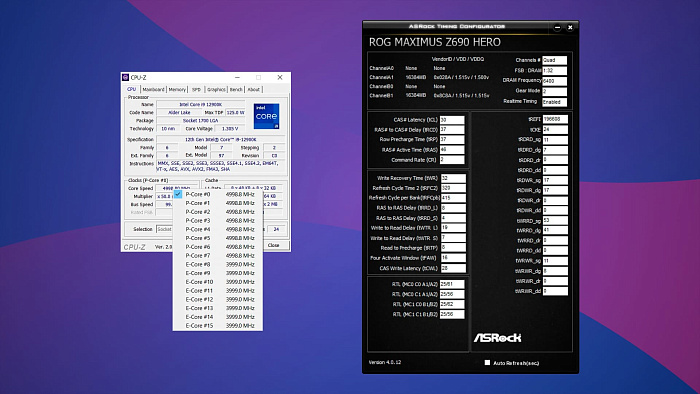This screenshot has width=700, height=394.
Task: Choose P-Core #7 from the core list
Action: [218, 256]
